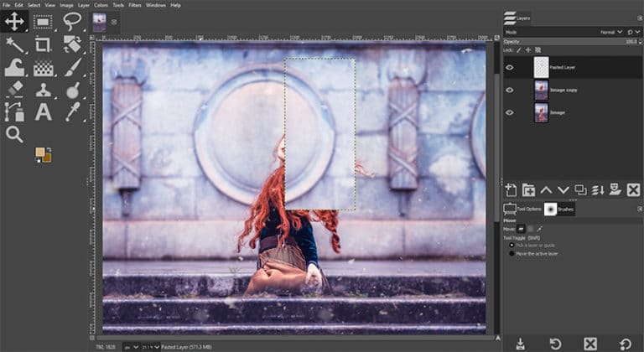Toggle visibility of the Image copy layer
The height and width of the screenshot is (352, 644).
pos(510,90)
